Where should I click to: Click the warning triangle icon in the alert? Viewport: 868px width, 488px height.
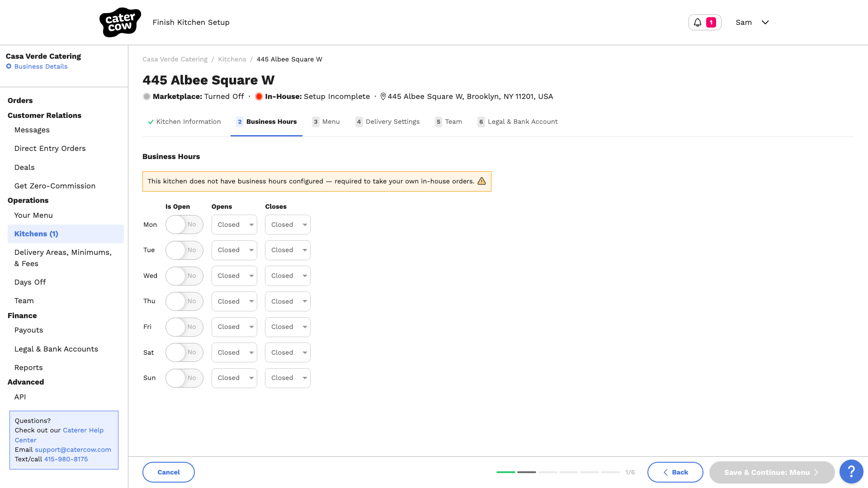click(x=481, y=181)
